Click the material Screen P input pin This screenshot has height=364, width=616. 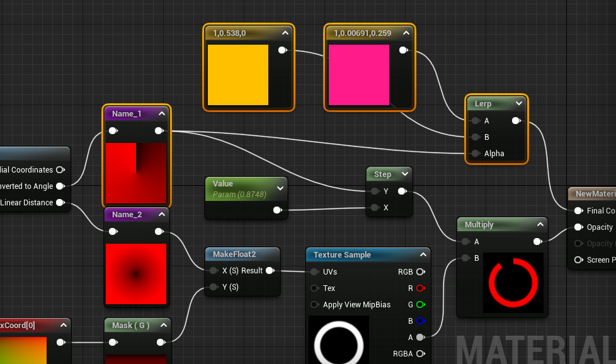[x=579, y=260]
